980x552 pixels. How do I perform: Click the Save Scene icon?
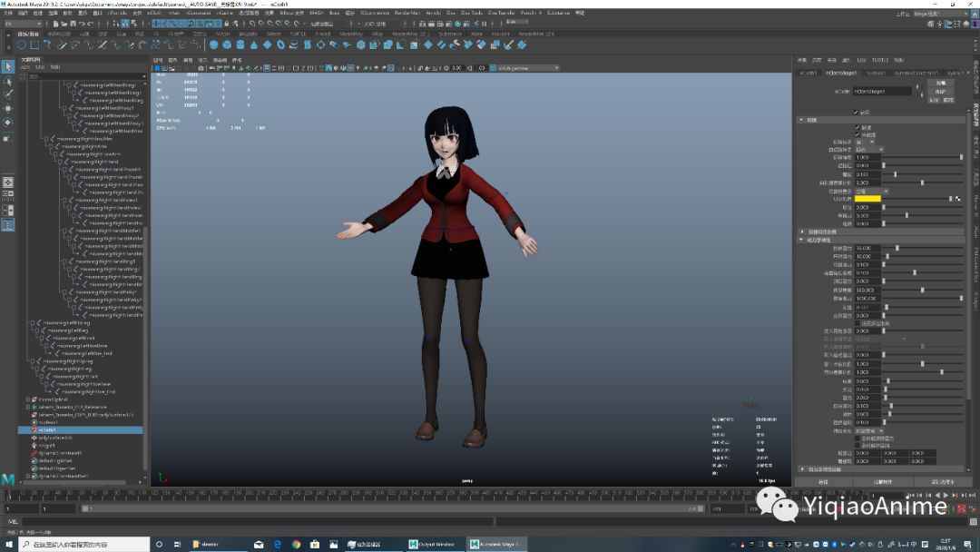[73, 24]
